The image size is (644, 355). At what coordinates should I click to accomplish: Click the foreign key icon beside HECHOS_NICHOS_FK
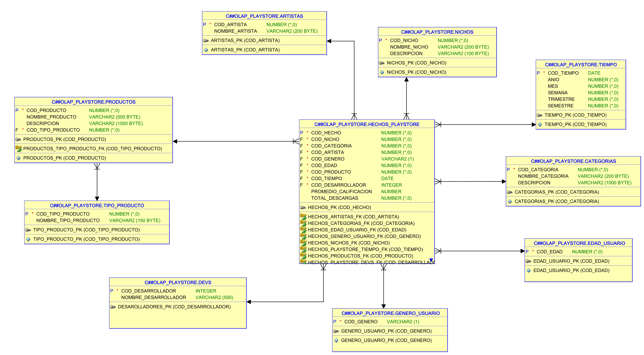pyautogui.click(x=303, y=243)
